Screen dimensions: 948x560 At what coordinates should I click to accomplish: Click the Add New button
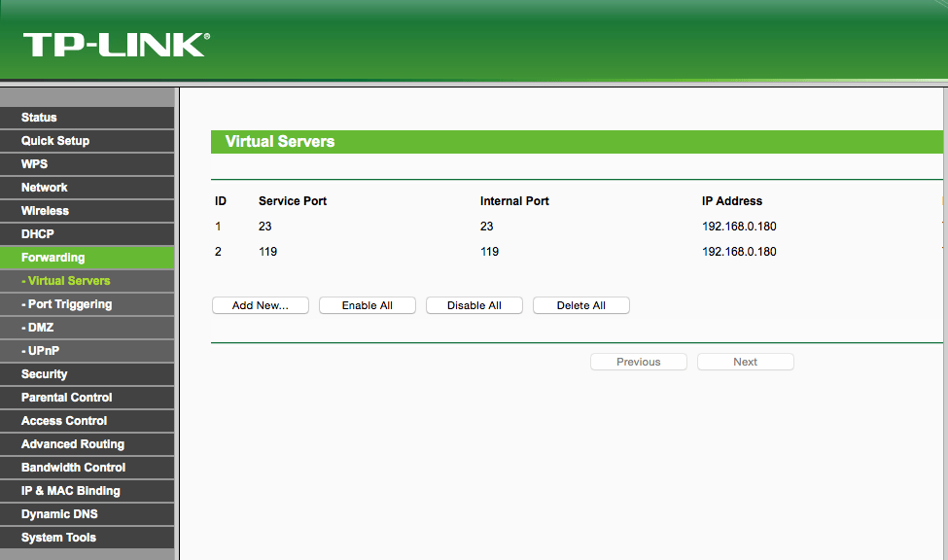tap(260, 304)
